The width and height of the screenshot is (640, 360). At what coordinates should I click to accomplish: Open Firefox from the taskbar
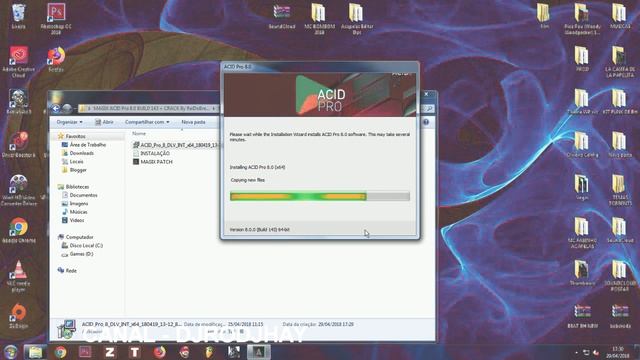tap(160, 352)
